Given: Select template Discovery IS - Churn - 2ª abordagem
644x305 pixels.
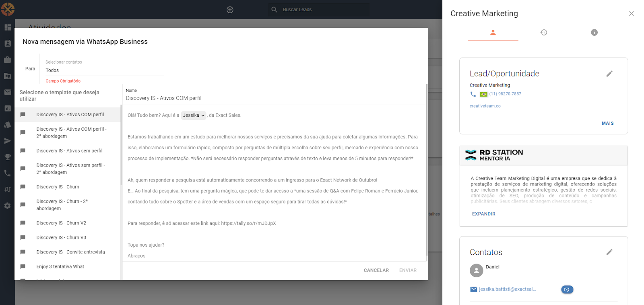Looking at the screenshot, I should pyautogui.click(x=68, y=205).
